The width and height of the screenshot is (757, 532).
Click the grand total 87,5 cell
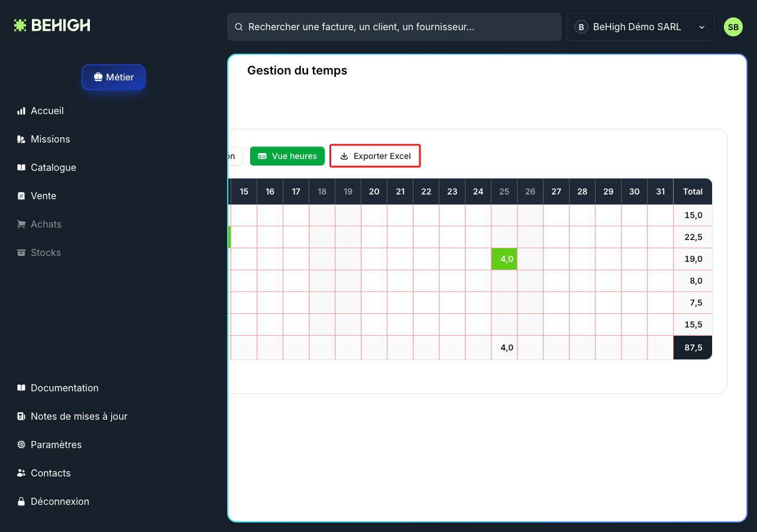click(x=693, y=348)
